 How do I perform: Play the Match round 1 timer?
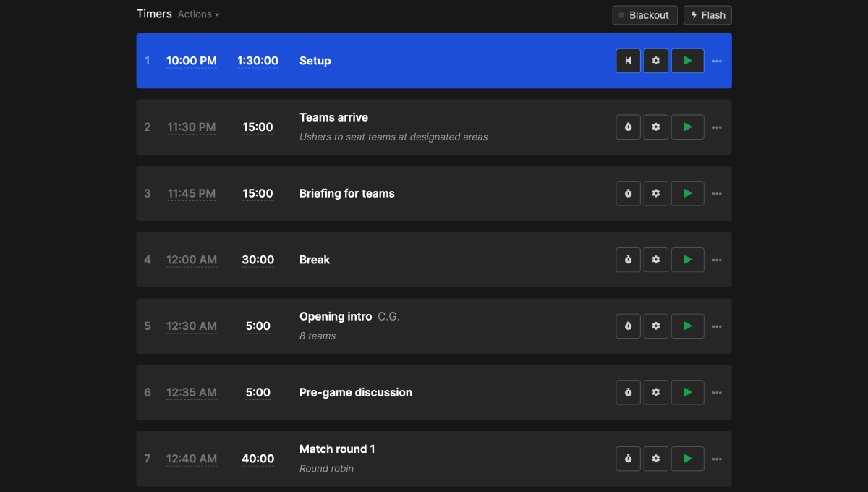click(x=687, y=458)
